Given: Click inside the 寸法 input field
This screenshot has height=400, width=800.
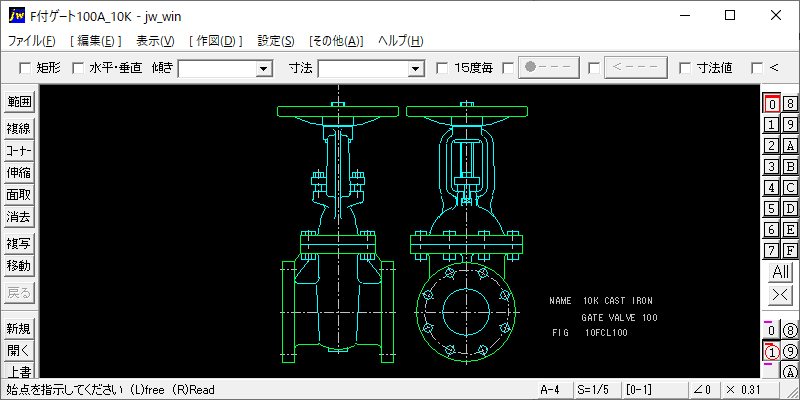Looking at the screenshot, I should coord(364,68).
